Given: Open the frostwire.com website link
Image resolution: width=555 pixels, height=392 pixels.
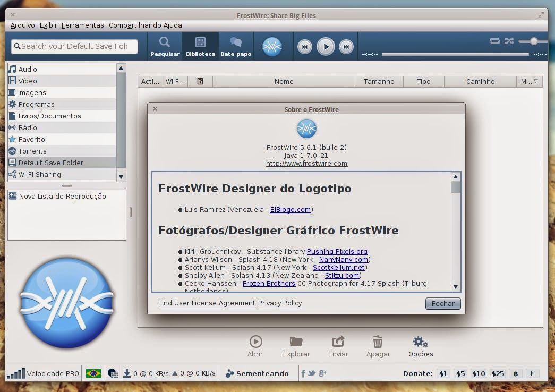Looking at the screenshot, I should coord(306,163).
